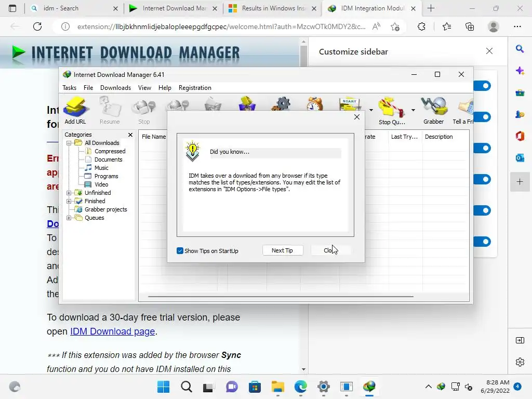The width and height of the screenshot is (532, 399).
Task: Click the Add URL toolbar icon
Action: point(75,110)
